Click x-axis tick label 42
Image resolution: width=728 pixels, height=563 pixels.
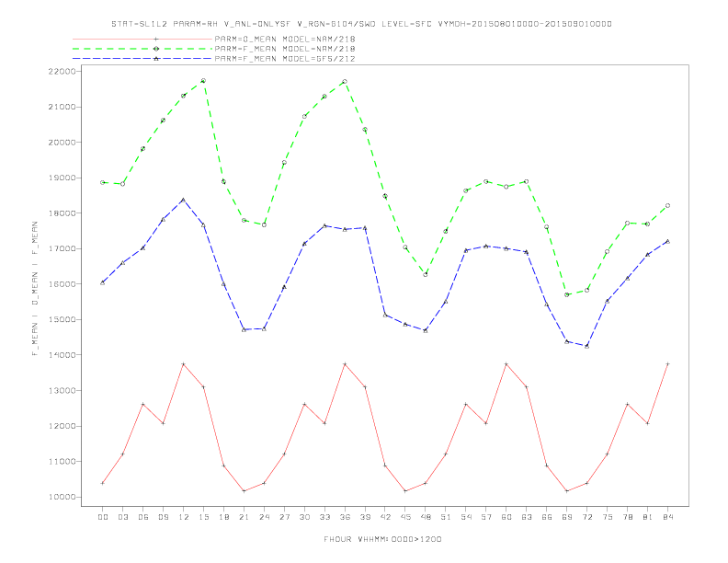point(385,517)
